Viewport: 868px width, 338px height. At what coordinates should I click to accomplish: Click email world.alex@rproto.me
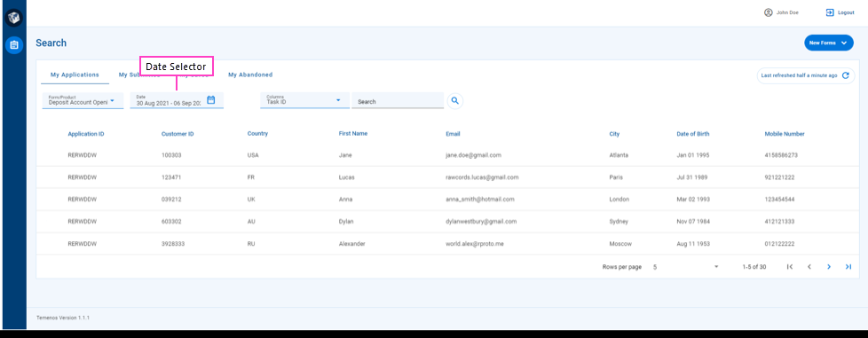475,243
